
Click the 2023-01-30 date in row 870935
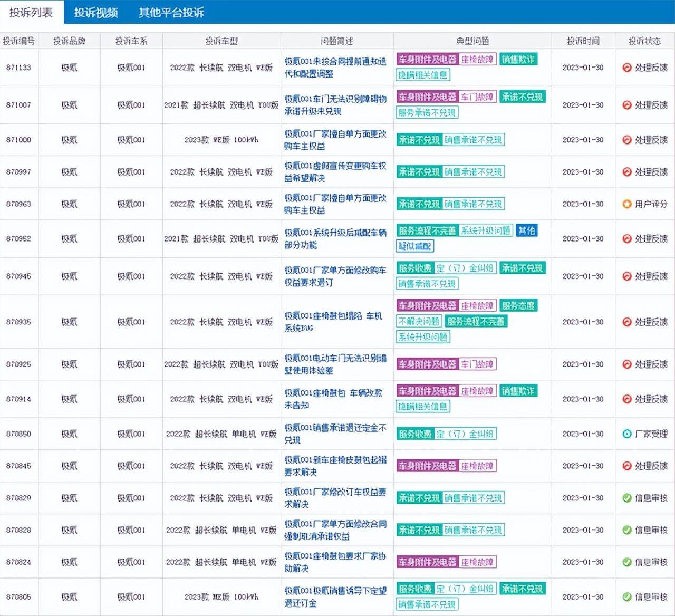583,322
